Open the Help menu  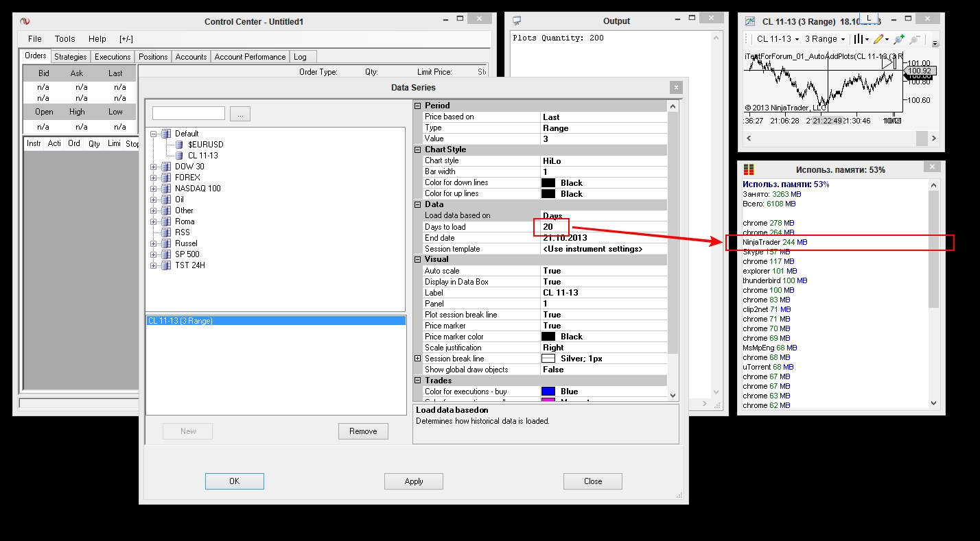(97, 39)
